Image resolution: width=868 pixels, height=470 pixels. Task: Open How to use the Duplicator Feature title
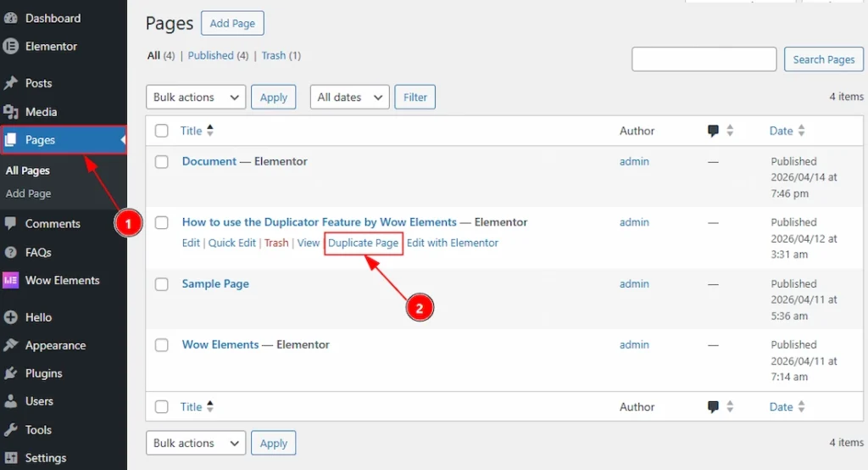[320, 222]
